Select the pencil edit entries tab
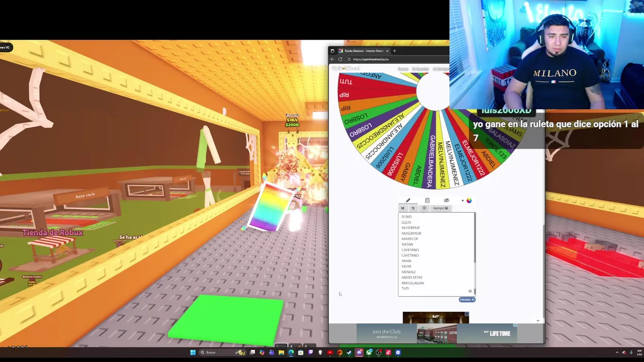 click(x=408, y=201)
